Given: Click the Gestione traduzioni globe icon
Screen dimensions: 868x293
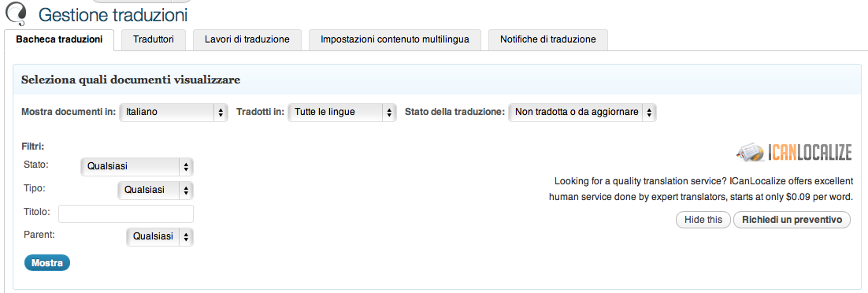Looking at the screenshot, I should [x=16, y=12].
